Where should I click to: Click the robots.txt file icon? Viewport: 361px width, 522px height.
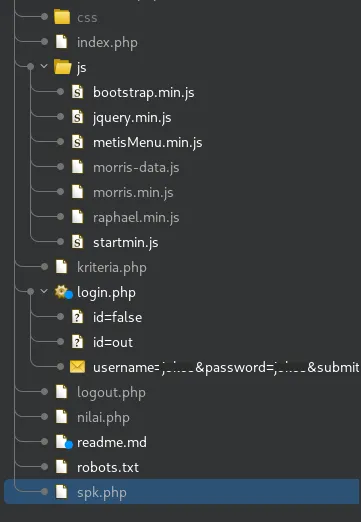(61, 467)
